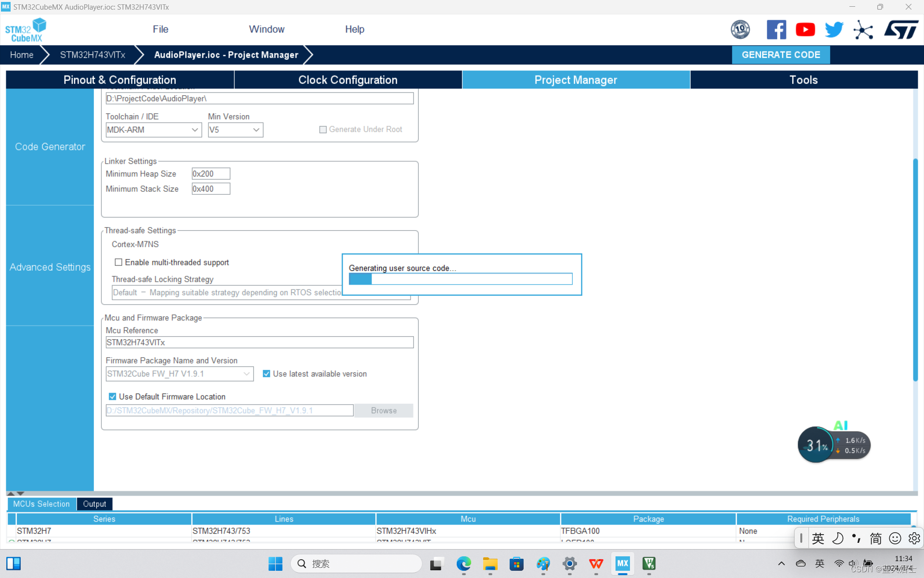Click the code generation progress bar
This screenshot has height=578, width=924.
click(460, 279)
